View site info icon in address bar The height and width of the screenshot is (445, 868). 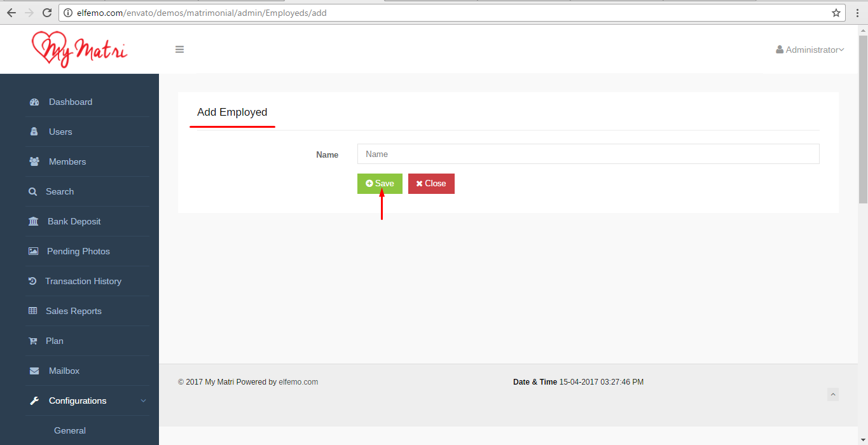[x=68, y=13]
